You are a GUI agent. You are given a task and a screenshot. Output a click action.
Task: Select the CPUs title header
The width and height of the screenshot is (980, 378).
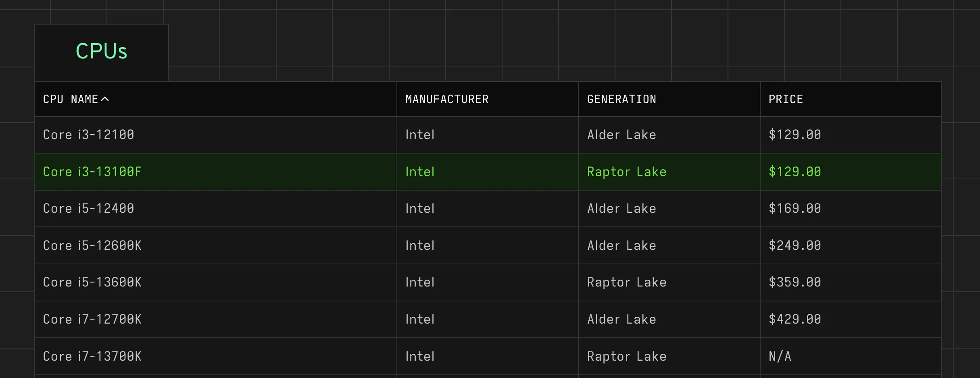coord(101,51)
